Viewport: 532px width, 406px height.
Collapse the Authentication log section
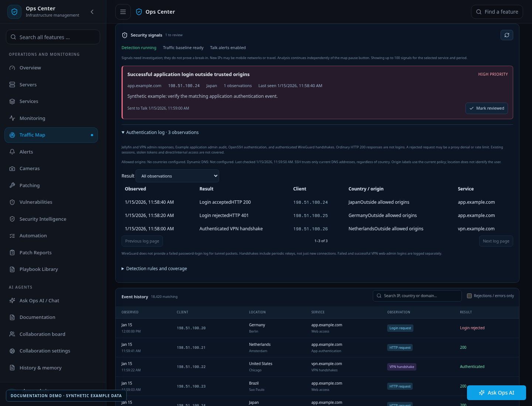click(160, 133)
